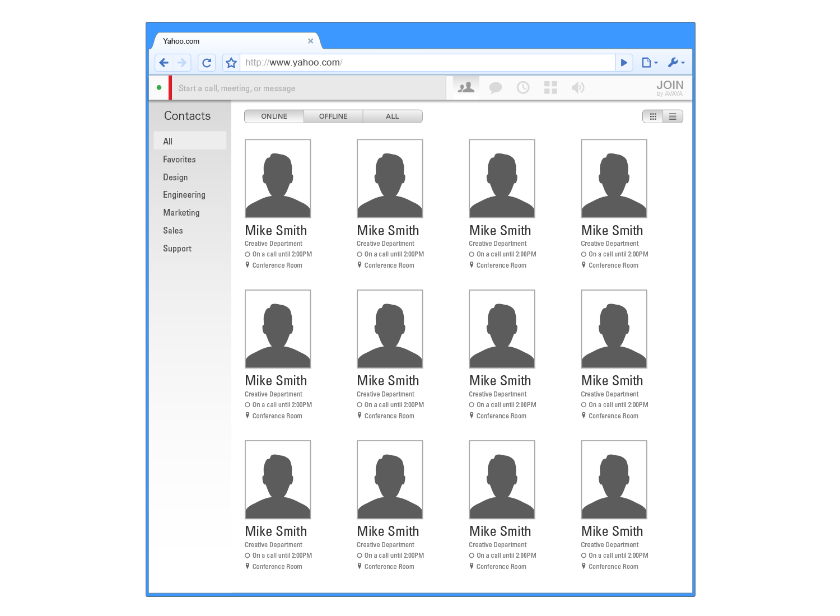This screenshot has width=840, height=616.
Task: Click the URL address bar field
Action: (x=428, y=63)
